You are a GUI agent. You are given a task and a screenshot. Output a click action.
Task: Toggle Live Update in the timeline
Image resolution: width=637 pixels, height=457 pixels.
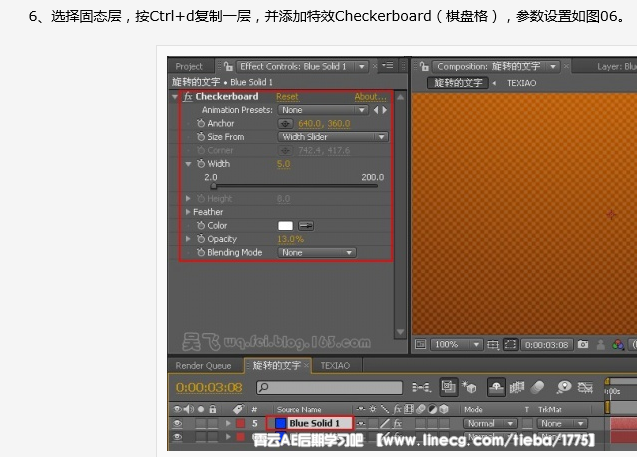coord(448,387)
